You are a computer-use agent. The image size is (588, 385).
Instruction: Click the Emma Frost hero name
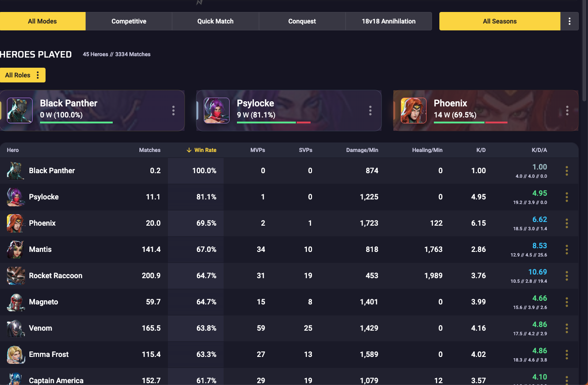pos(49,355)
